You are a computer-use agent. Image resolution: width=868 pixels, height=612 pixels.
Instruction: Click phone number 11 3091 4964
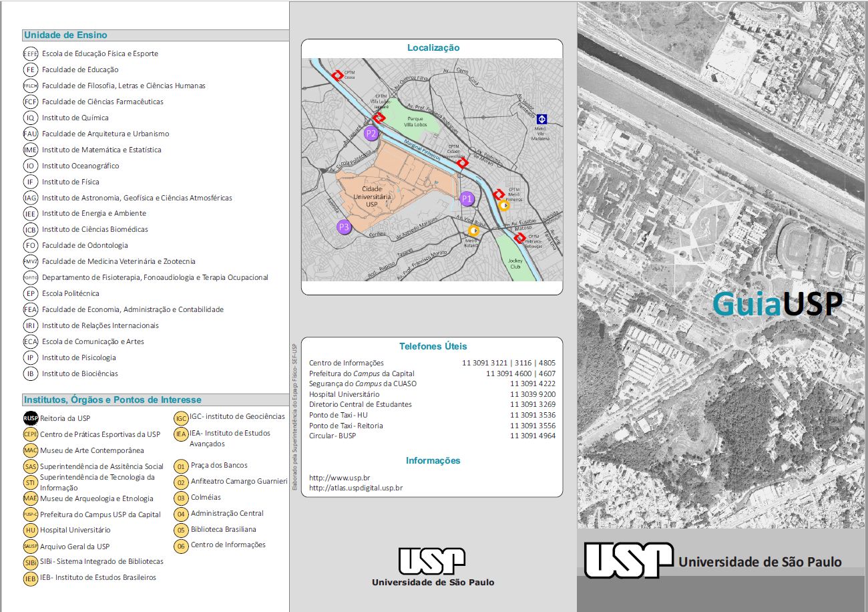pos(533,436)
